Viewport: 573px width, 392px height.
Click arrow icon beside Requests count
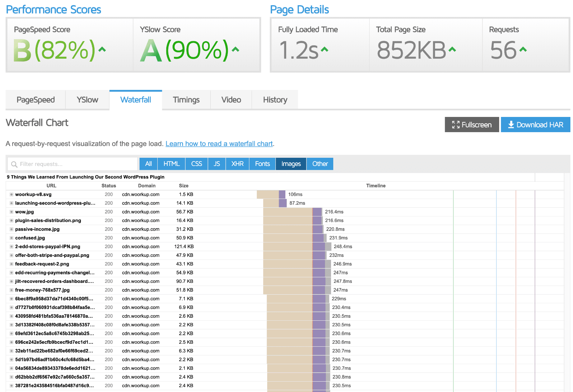[523, 49]
